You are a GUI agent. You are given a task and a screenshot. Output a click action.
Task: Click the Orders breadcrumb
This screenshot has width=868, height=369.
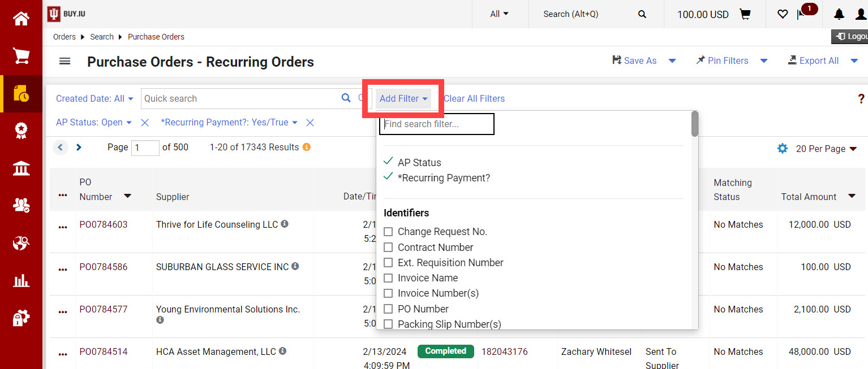coord(65,37)
